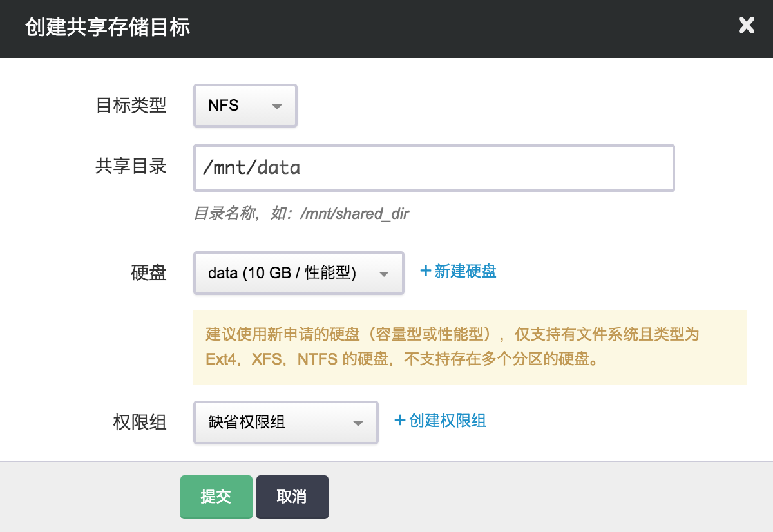Follow the 新建硬盘 link
Image resolution: width=773 pixels, height=532 pixels.
pyautogui.click(x=465, y=271)
